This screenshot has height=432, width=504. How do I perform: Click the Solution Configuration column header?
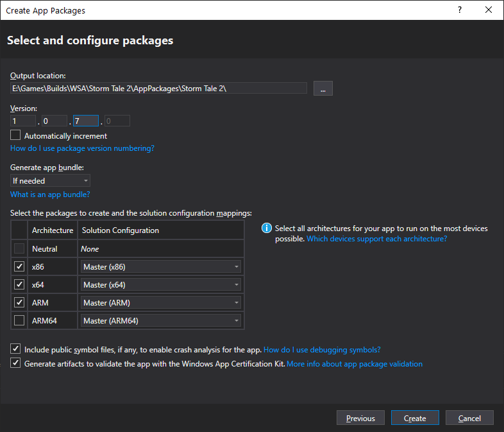[x=161, y=230]
